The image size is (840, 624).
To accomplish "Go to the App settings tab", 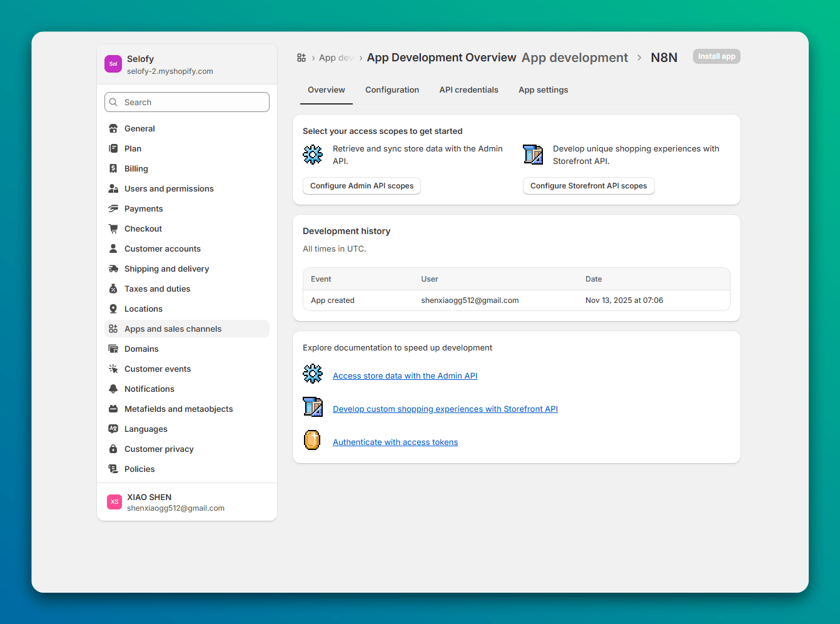I will click(x=543, y=90).
